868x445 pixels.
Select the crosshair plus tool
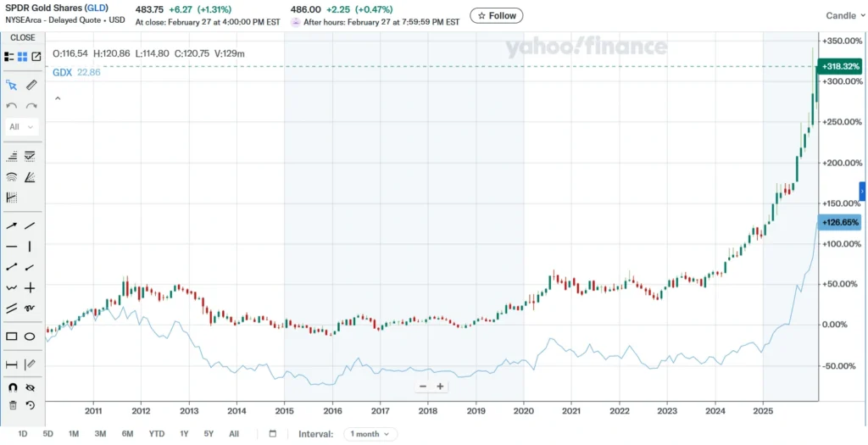coord(30,288)
